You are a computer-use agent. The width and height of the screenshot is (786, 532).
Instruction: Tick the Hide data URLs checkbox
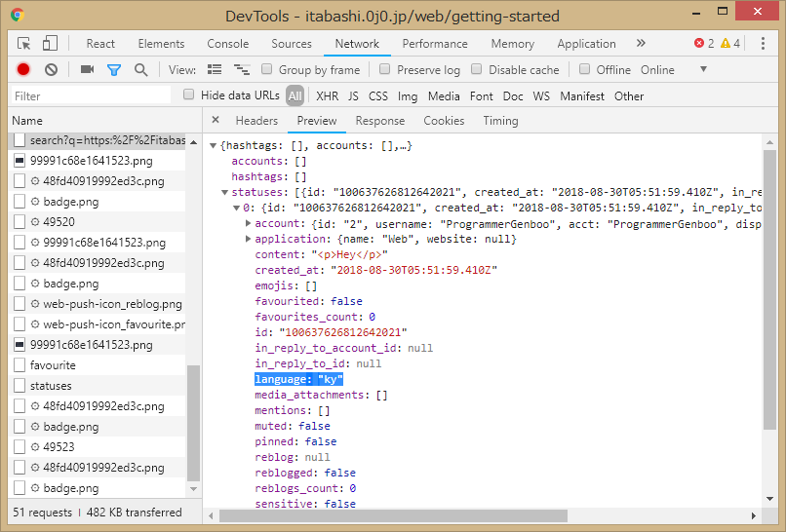coord(189,95)
